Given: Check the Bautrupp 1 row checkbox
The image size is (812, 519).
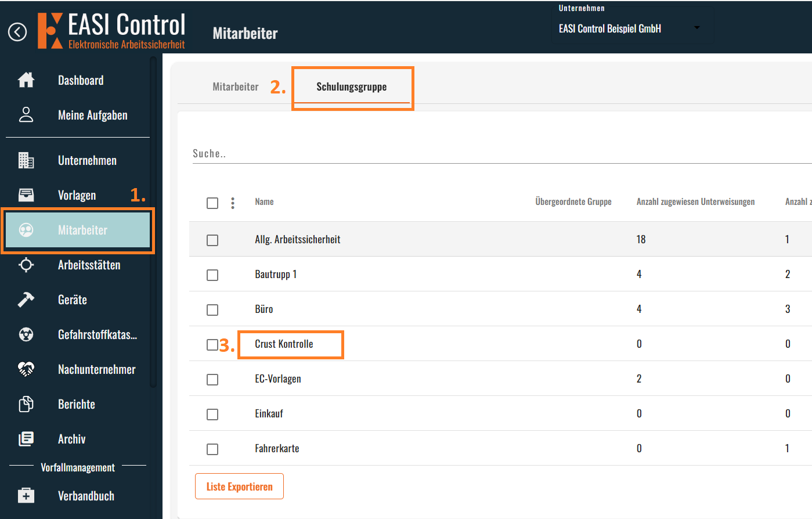Looking at the screenshot, I should pyautogui.click(x=212, y=275).
